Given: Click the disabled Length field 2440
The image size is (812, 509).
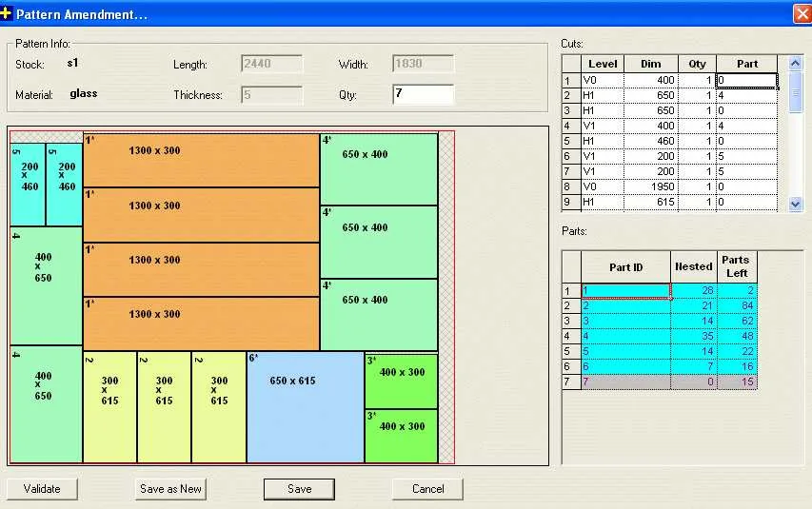Looking at the screenshot, I should [x=272, y=64].
